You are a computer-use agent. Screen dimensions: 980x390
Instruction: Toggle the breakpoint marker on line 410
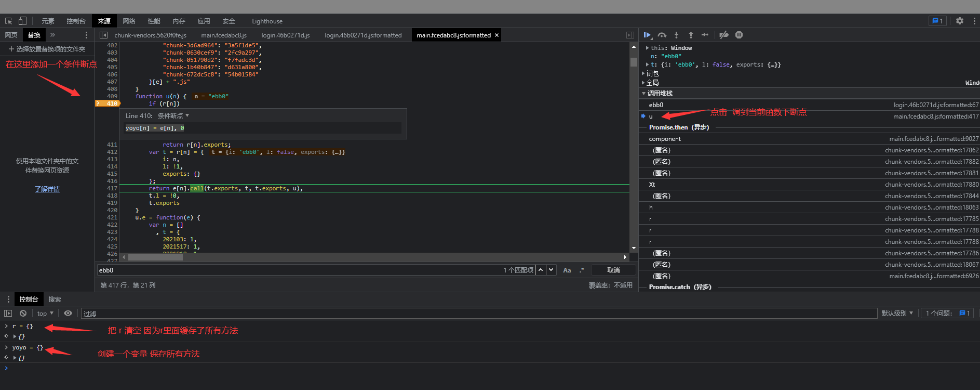coord(108,103)
